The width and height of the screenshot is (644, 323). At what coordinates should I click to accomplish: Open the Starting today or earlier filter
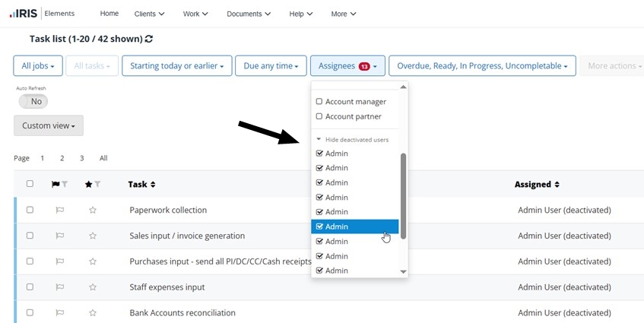coord(176,66)
